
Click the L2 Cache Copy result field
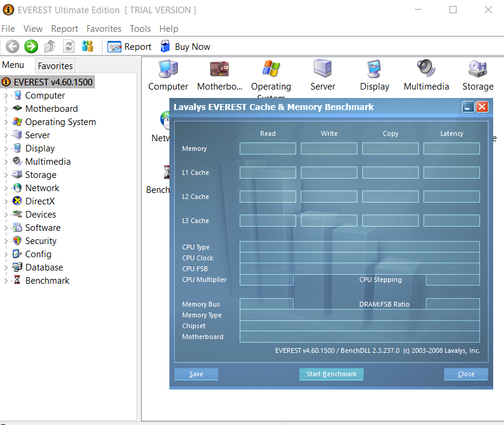390,197
